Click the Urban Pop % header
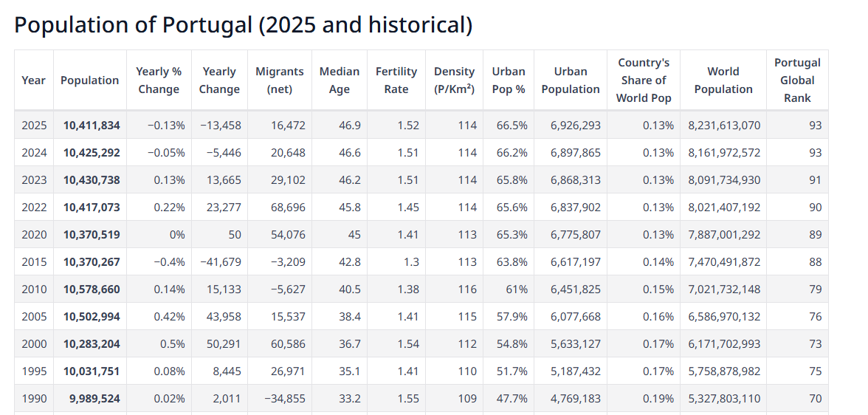The height and width of the screenshot is (415, 868). tap(509, 80)
